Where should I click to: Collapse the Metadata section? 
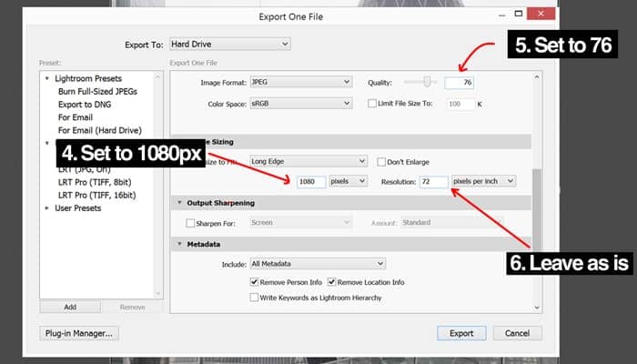[179, 244]
